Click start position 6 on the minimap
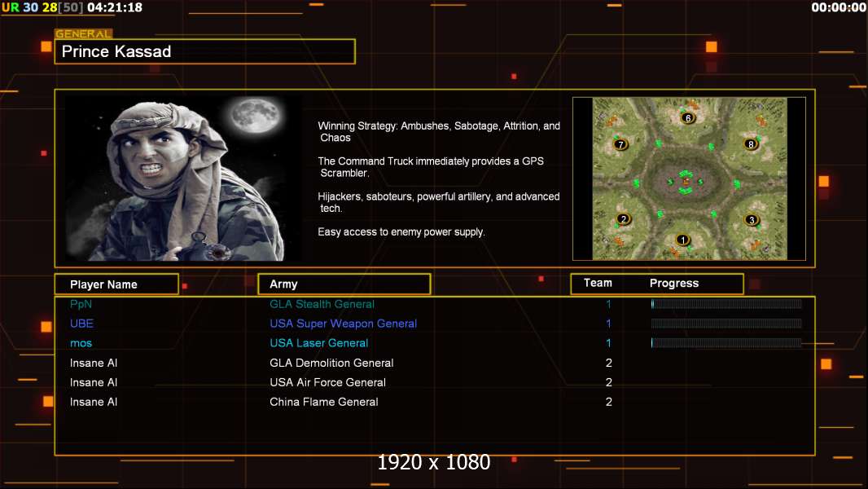 687,118
